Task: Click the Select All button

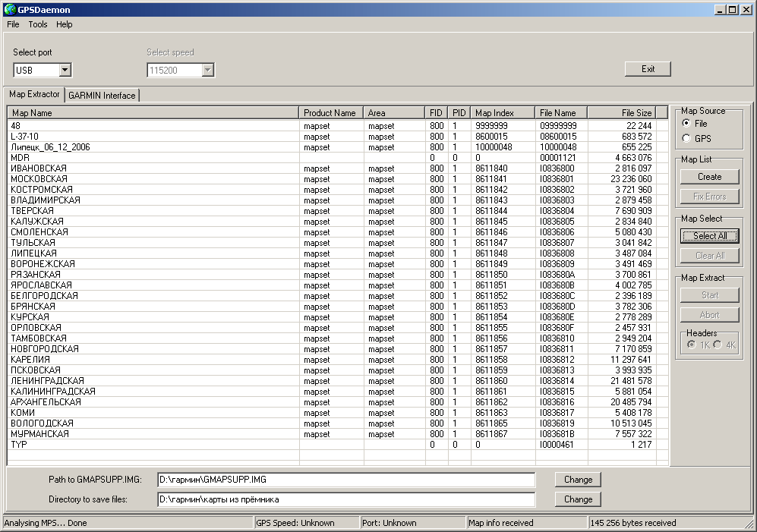Action: point(709,236)
